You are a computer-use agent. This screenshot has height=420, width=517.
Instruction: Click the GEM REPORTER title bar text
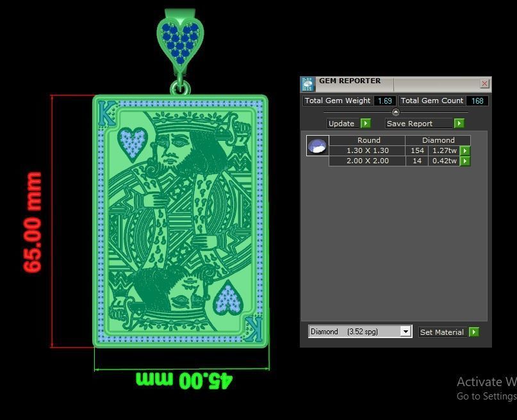pyautogui.click(x=350, y=81)
